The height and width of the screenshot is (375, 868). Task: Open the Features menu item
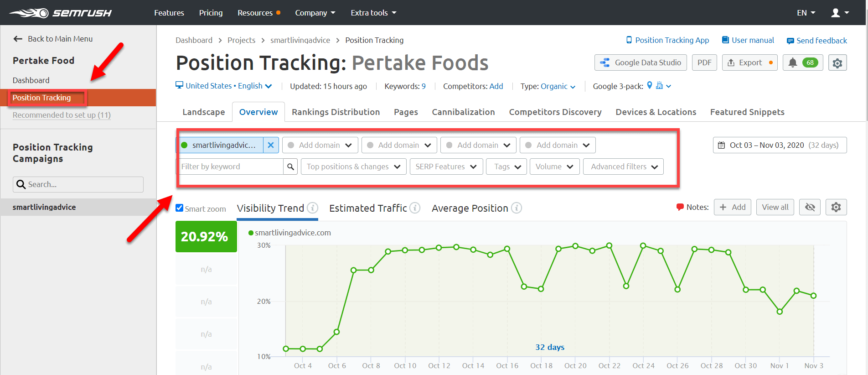[169, 13]
